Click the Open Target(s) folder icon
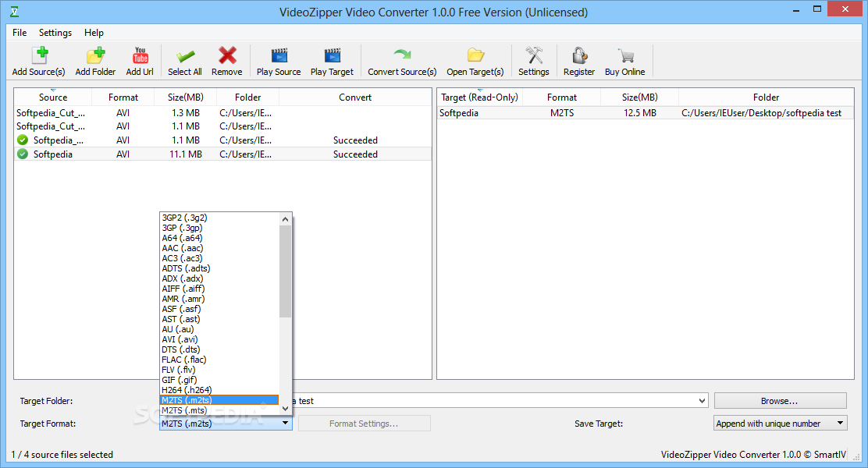 [x=475, y=55]
